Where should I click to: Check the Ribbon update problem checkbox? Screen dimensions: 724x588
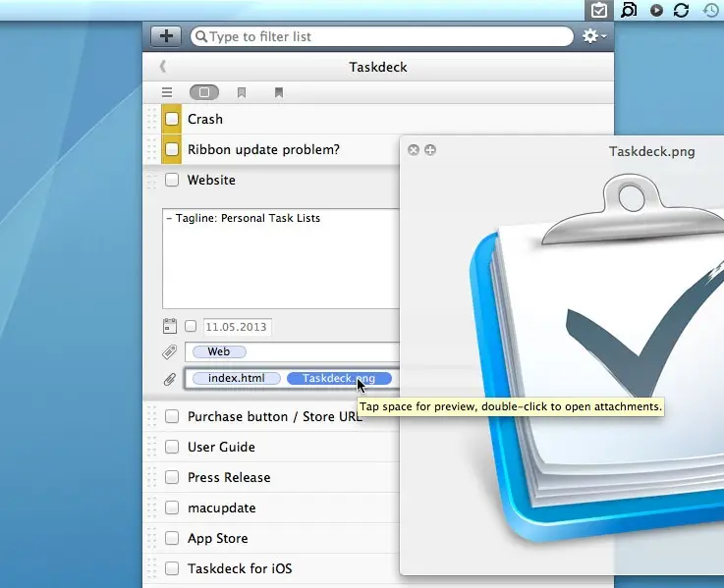click(x=172, y=149)
